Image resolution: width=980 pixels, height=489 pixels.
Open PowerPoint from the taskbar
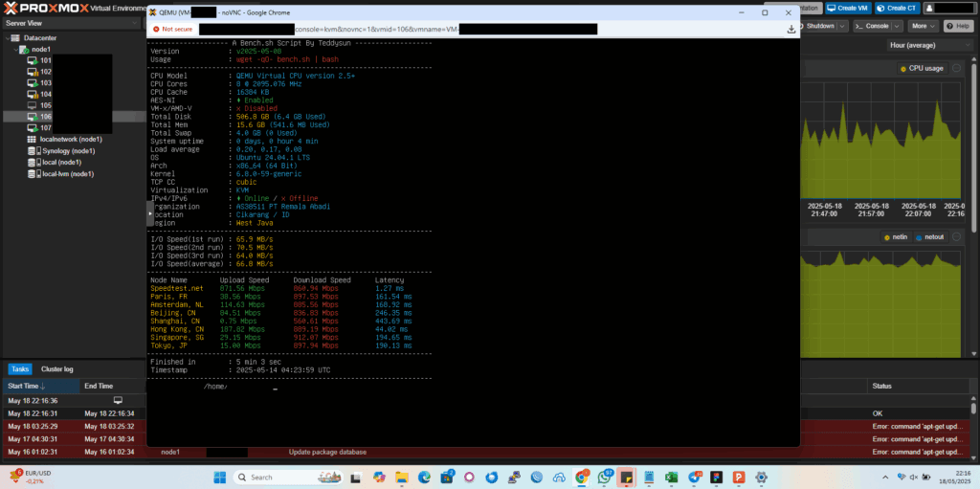point(739,478)
